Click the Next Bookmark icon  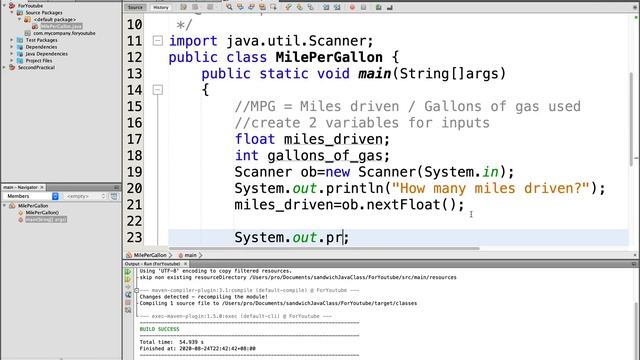point(299,7)
